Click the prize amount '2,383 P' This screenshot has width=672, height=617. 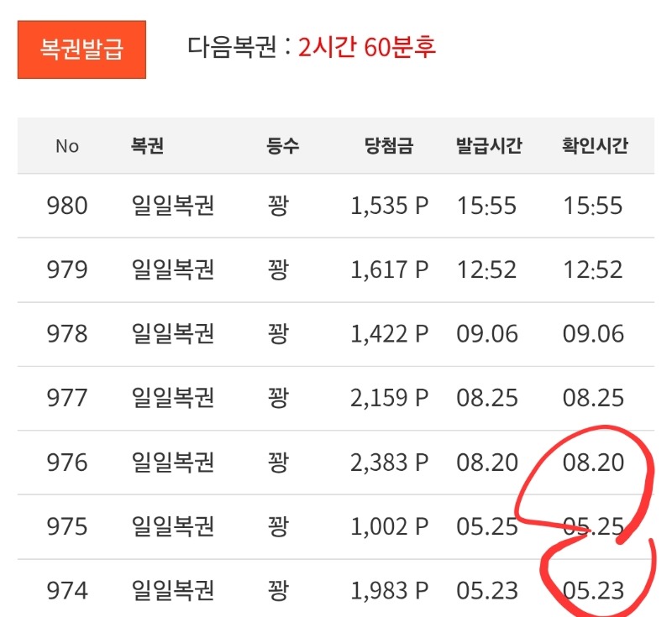[x=389, y=463]
